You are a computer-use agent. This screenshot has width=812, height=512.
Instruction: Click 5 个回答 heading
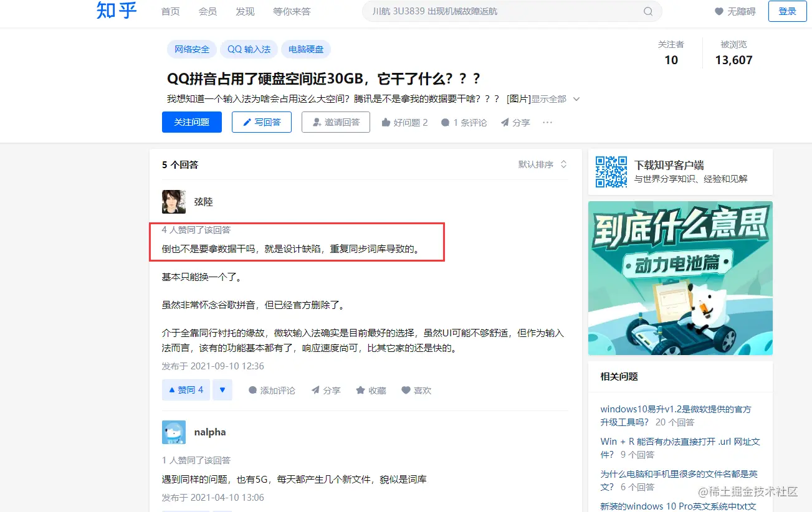180,164
